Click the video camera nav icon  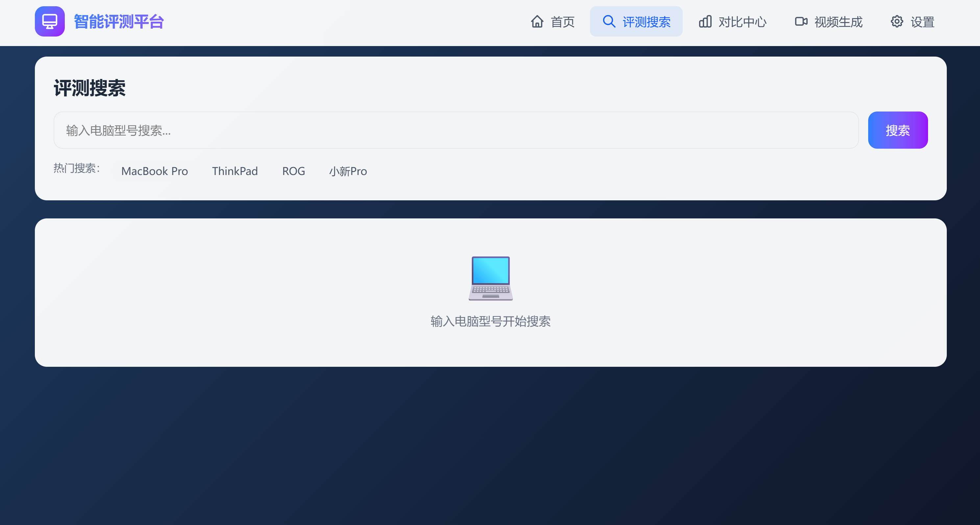point(801,21)
